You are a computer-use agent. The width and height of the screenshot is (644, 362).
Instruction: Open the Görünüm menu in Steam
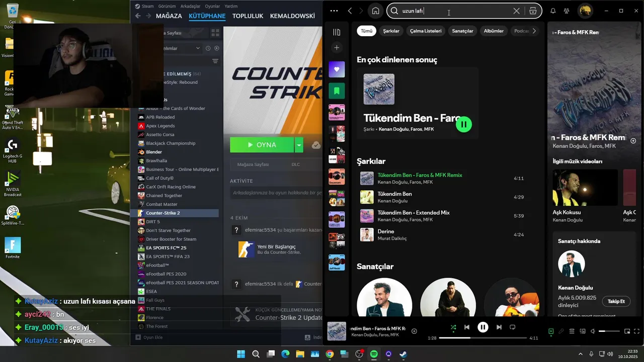pyautogui.click(x=167, y=6)
